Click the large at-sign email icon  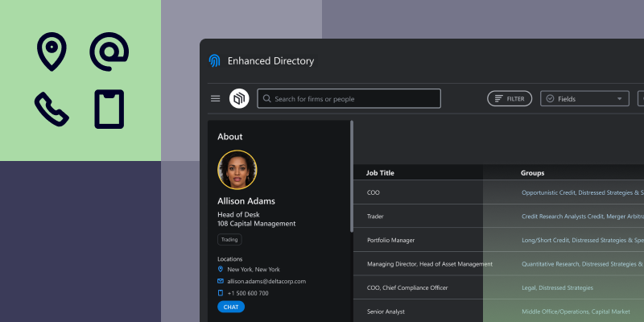point(109,51)
